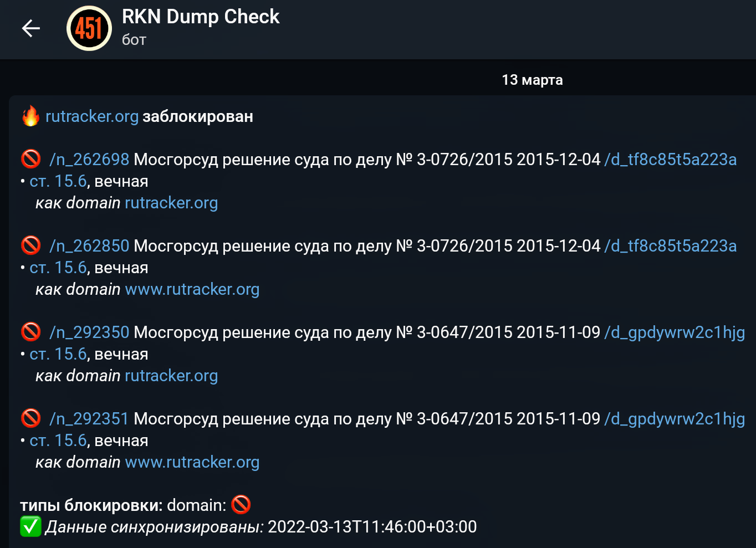Viewport: 756px width, 548px height.
Task: Open rutracker.org domain link under /n_292350
Action: tap(171, 376)
